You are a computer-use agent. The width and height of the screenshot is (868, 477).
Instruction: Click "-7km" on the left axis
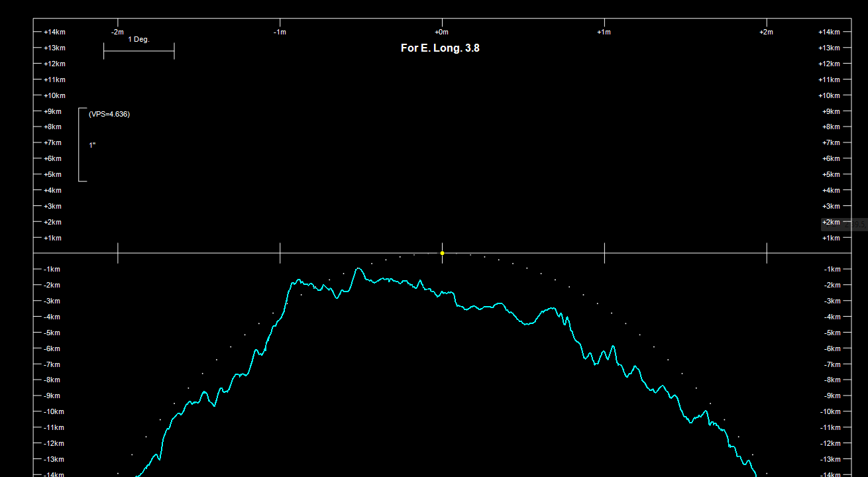click(52, 365)
